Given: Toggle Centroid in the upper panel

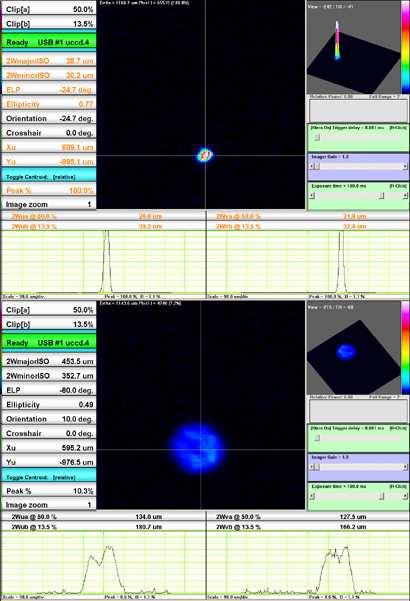Looking at the screenshot, I should (x=49, y=177).
